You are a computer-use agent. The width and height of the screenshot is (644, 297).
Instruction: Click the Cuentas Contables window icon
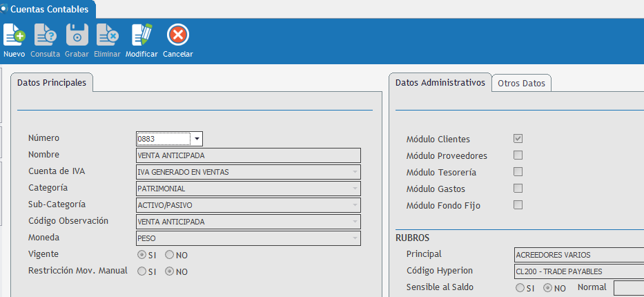click(3, 9)
